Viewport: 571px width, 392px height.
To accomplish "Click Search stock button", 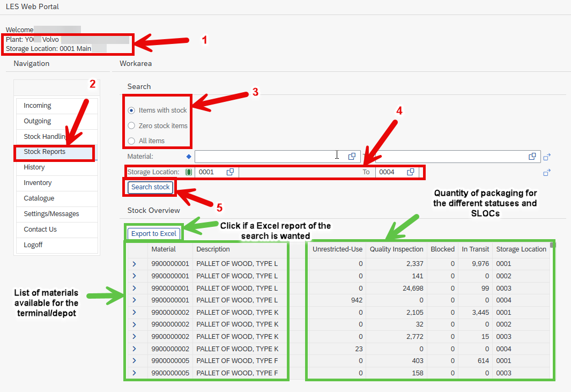I will (x=151, y=187).
